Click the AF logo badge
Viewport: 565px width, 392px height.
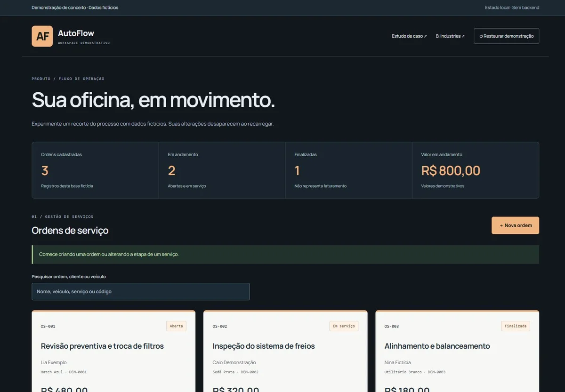pyautogui.click(x=42, y=36)
